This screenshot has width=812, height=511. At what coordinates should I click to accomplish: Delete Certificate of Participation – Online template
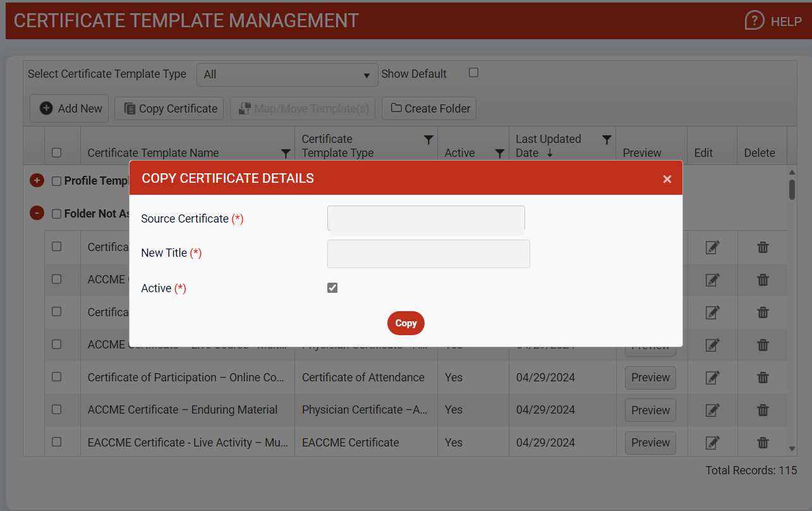(763, 378)
